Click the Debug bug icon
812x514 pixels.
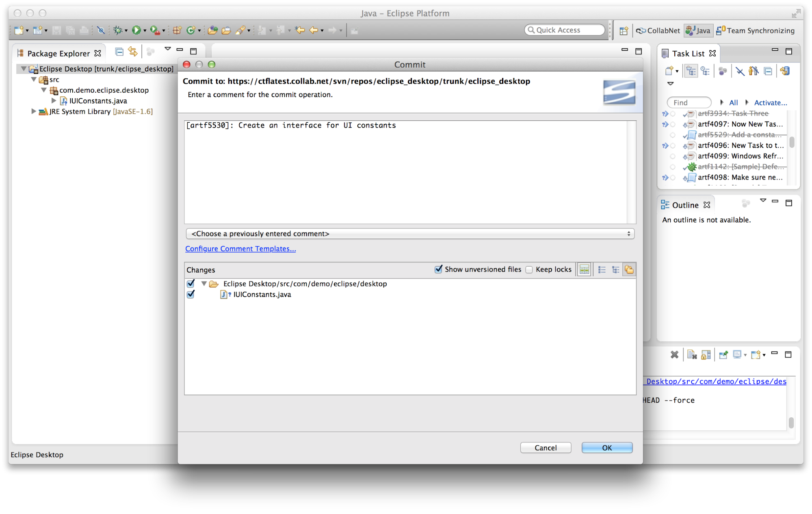click(x=117, y=30)
